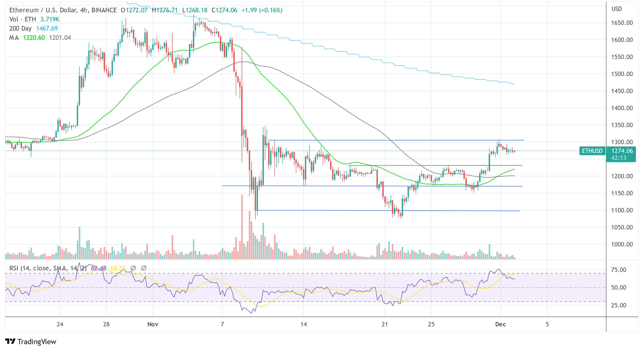Click the Ethereum / U.S. Dollar chart title
The width and height of the screenshot is (644, 351).
tap(63, 10)
